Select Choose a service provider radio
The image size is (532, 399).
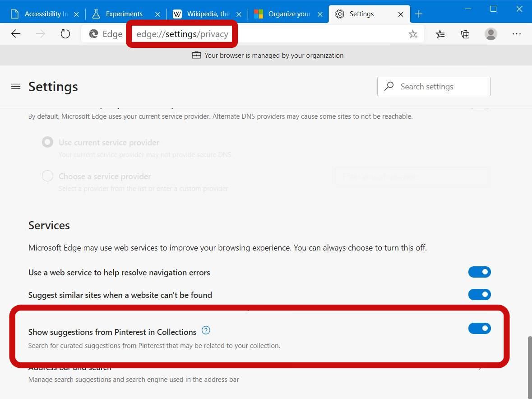pos(47,176)
